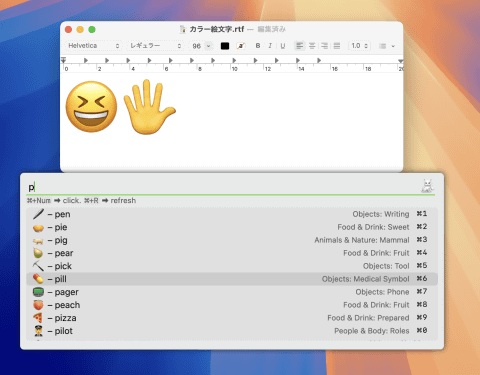Click the launcher search input field

pos(223,187)
